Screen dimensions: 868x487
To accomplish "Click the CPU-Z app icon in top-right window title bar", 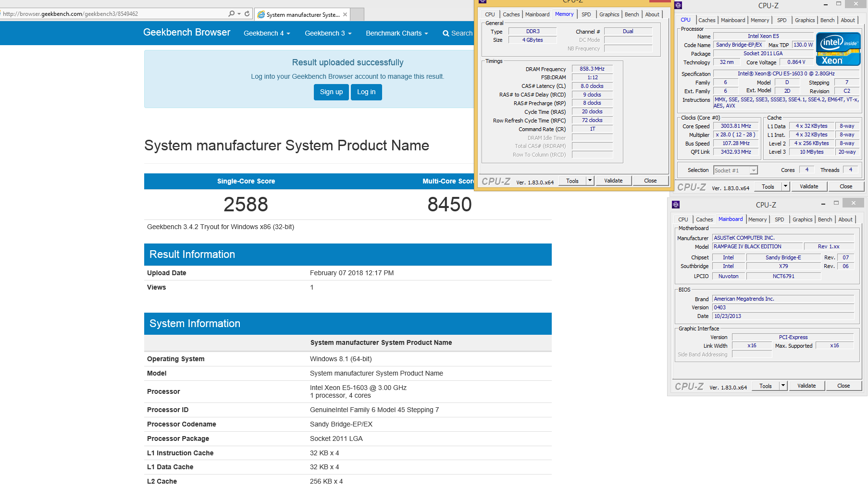I will pos(678,5).
